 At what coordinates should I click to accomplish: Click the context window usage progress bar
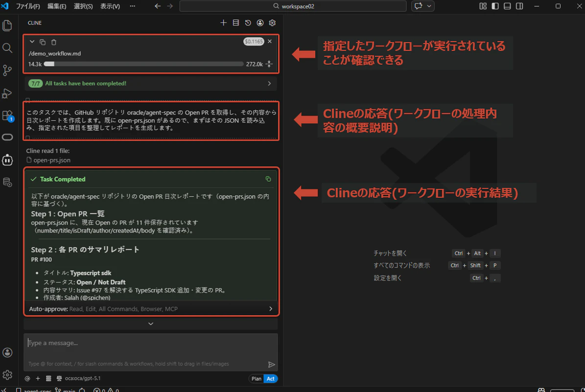(x=143, y=64)
